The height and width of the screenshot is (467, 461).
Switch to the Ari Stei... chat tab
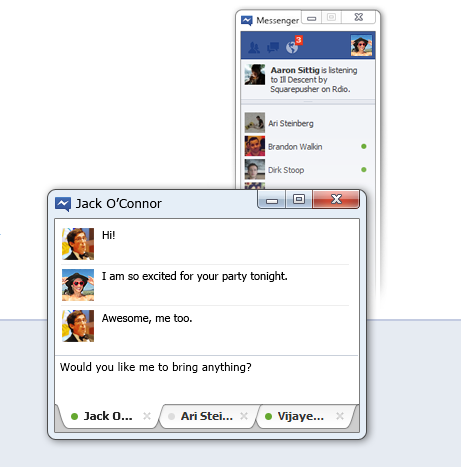[207, 416]
